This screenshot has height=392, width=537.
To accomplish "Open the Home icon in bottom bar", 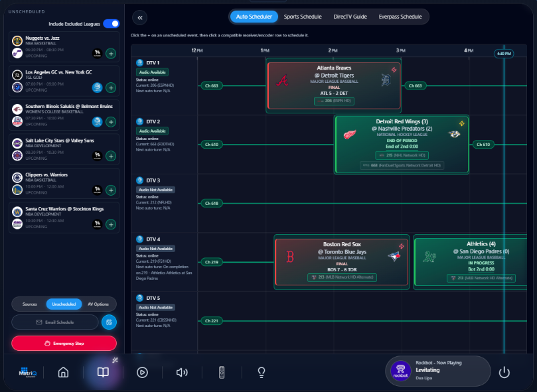I will (63, 372).
